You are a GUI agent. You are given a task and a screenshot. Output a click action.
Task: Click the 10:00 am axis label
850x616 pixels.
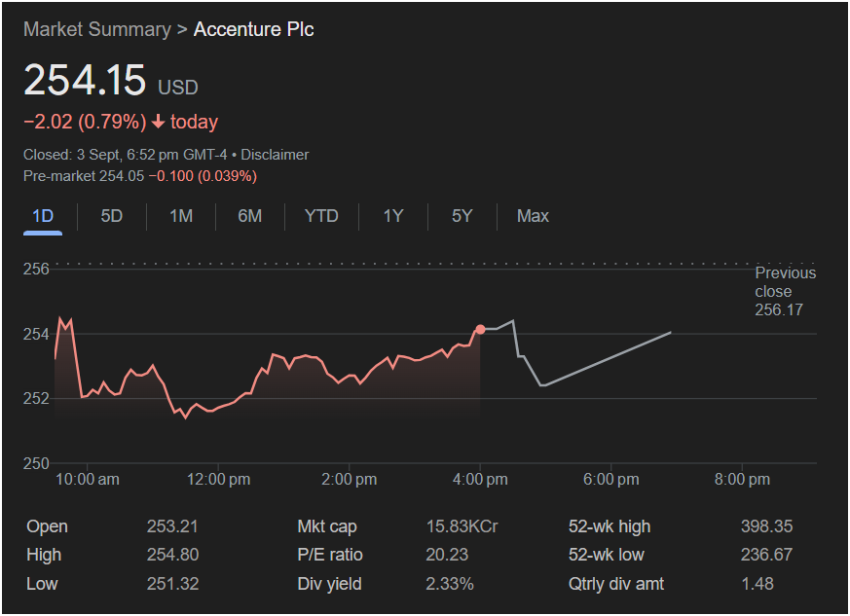tap(88, 479)
